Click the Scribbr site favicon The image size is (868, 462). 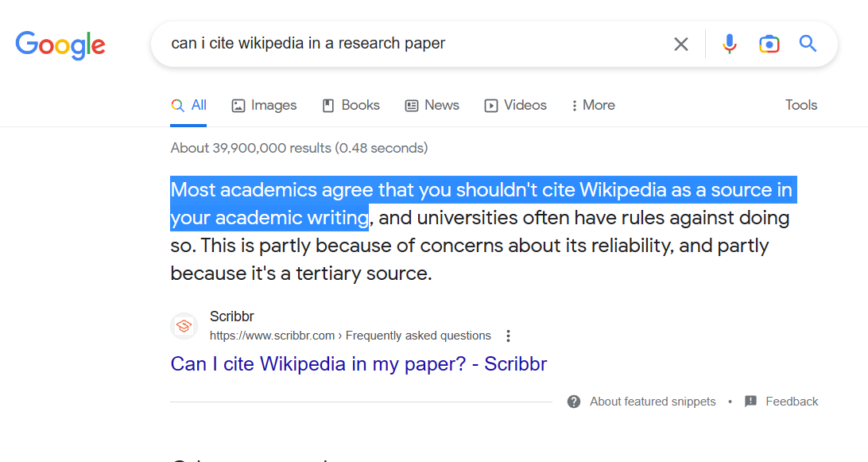click(x=184, y=326)
